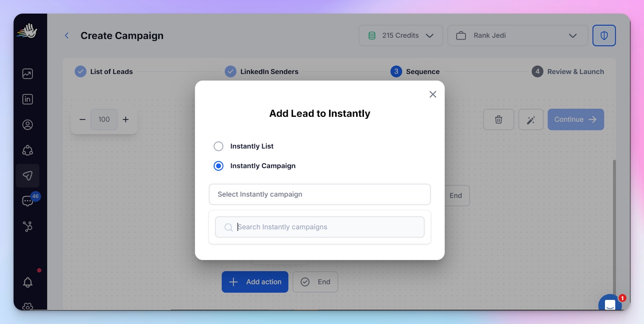Click the Add action button
The width and height of the screenshot is (644, 324).
[x=255, y=282]
